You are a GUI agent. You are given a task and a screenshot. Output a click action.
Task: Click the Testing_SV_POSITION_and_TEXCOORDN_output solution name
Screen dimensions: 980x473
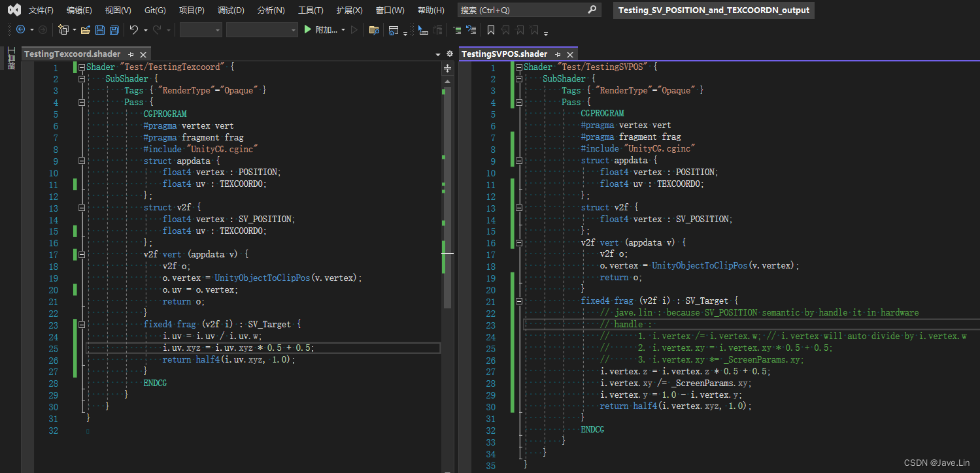tap(713, 10)
